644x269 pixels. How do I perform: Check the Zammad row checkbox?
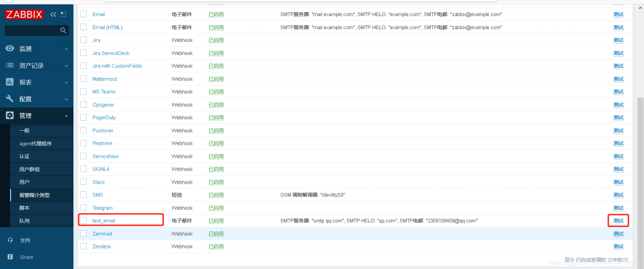[x=84, y=234]
